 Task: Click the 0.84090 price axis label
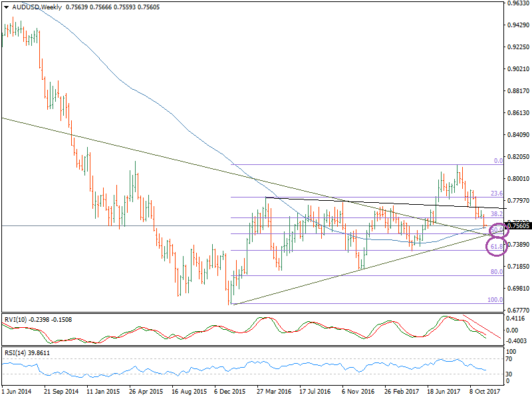click(x=519, y=135)
